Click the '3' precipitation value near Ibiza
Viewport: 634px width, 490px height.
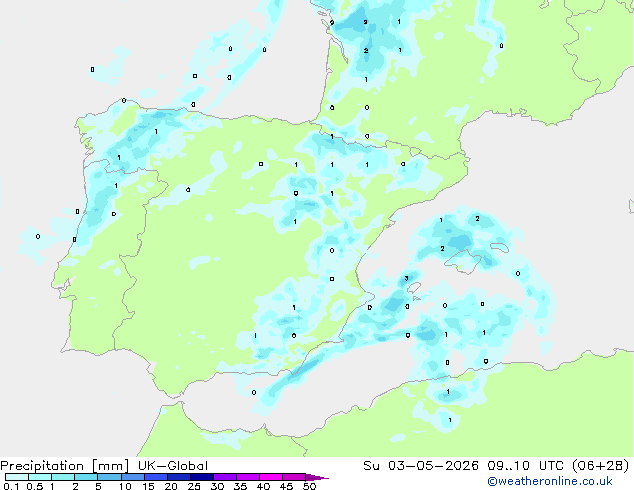(x=406, y=278)
